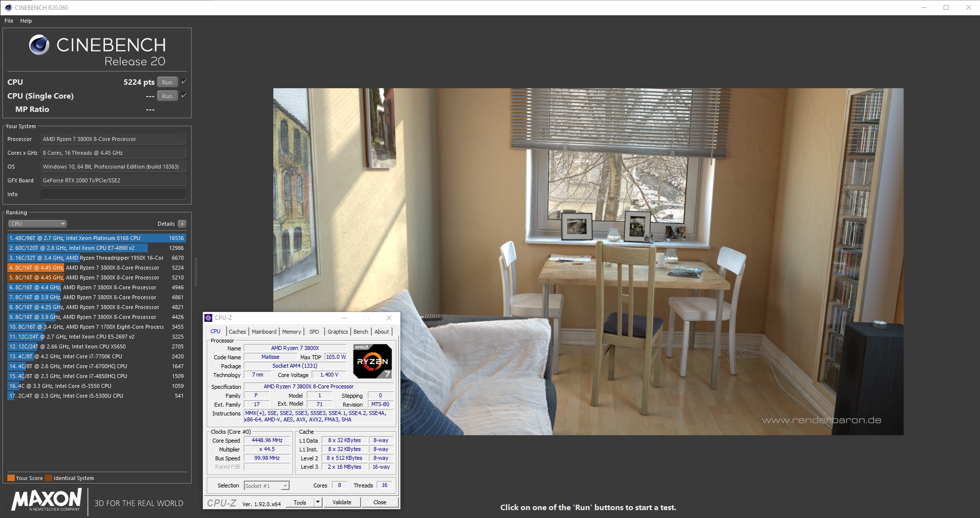The width and height of the screenshot is (980, 518).
Task: Click the CPU-Z window title icon
Action: [209, 318]
